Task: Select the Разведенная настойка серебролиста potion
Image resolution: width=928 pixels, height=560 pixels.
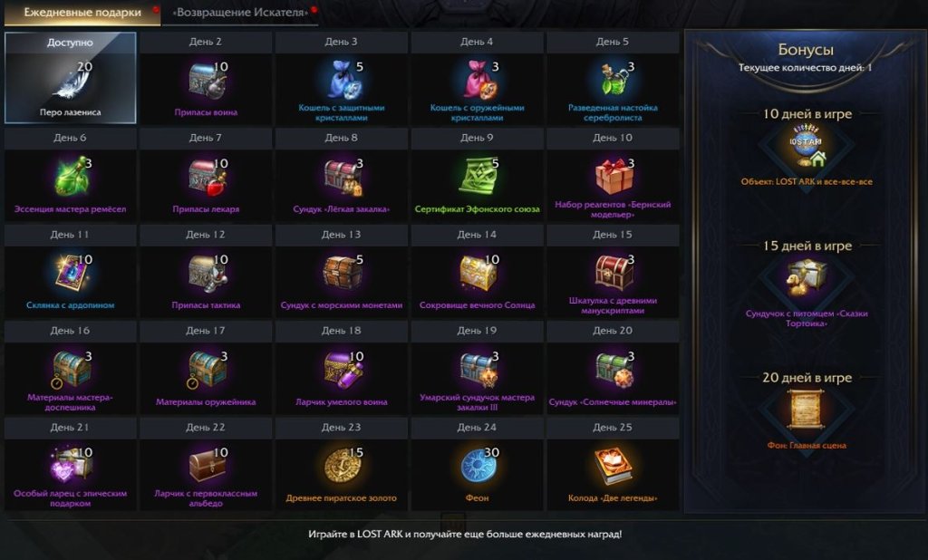Action: click(x=613, y=80)
